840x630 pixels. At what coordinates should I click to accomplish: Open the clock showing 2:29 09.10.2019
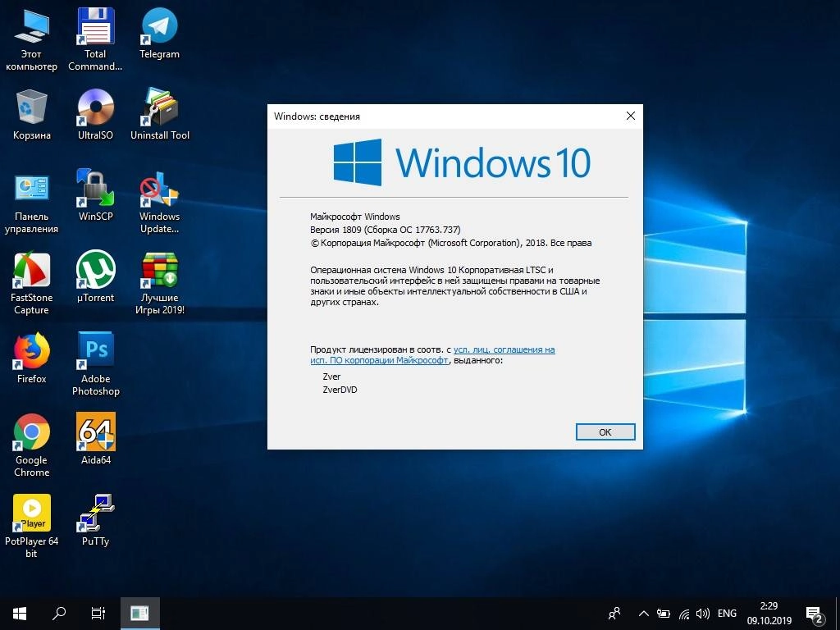(769, 614)
